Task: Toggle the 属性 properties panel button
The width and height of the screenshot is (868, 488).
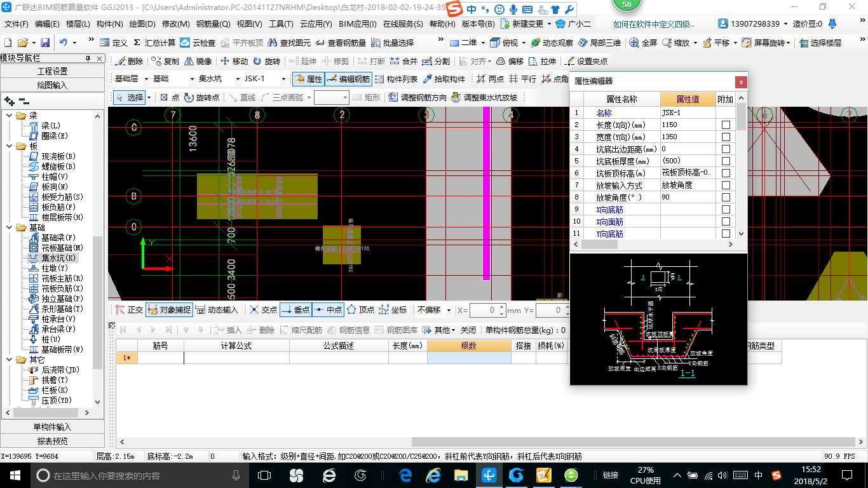Action: 308,79
